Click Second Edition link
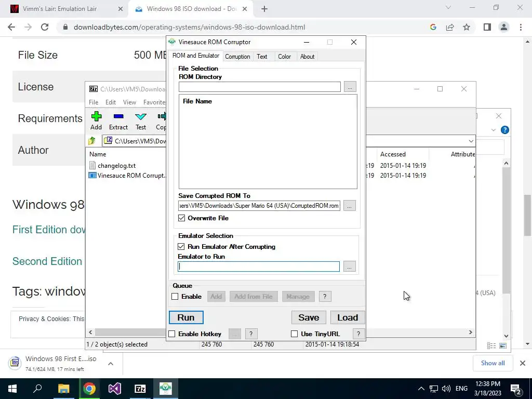This screenshot has height=399, width=532. click(x=47, y=261)
